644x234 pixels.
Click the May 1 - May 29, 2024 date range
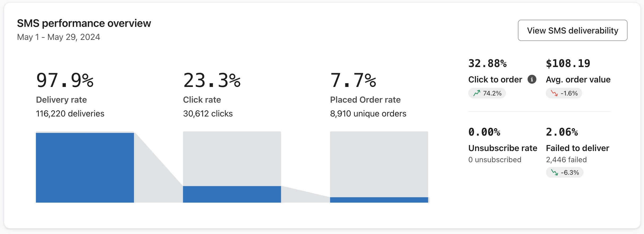[58, 37]
